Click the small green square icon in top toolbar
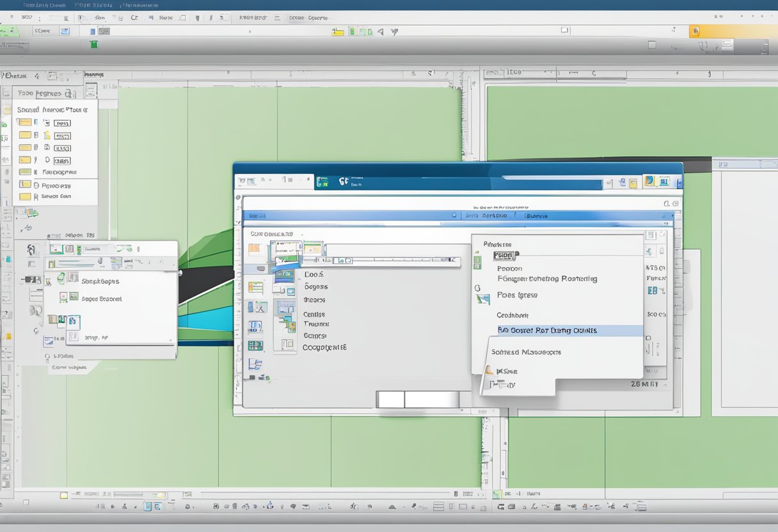This screenshot has height=532, width=778. coord(94,45)
